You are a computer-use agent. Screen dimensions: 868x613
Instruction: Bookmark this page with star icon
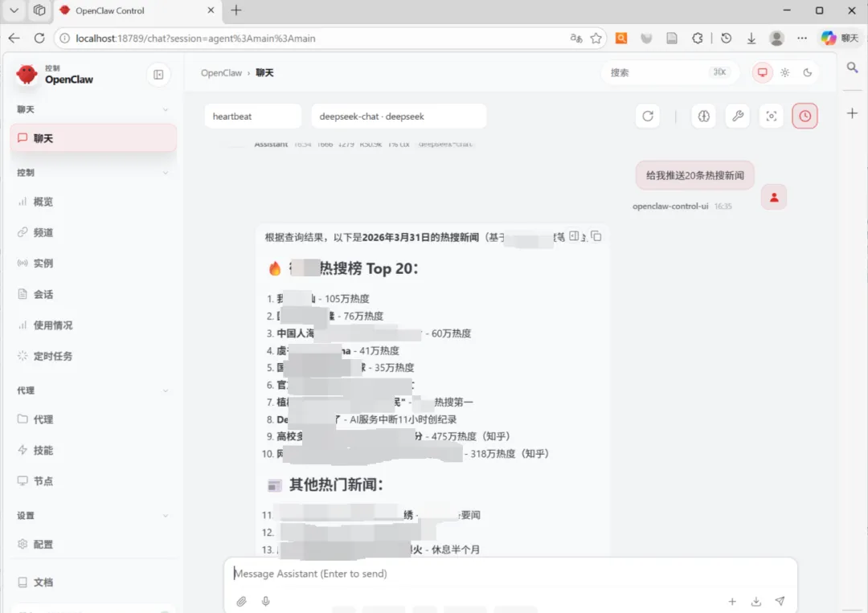point(596,39)
